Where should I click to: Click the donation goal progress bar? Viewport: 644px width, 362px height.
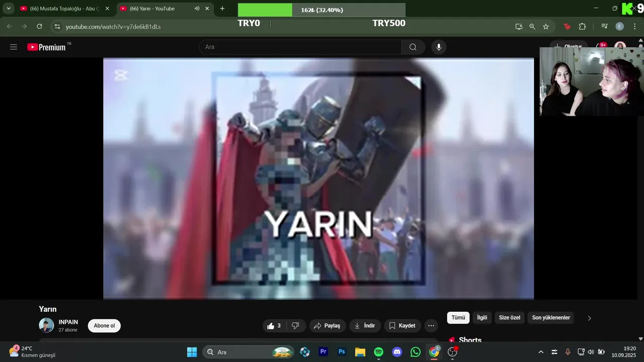coord(321,10)
